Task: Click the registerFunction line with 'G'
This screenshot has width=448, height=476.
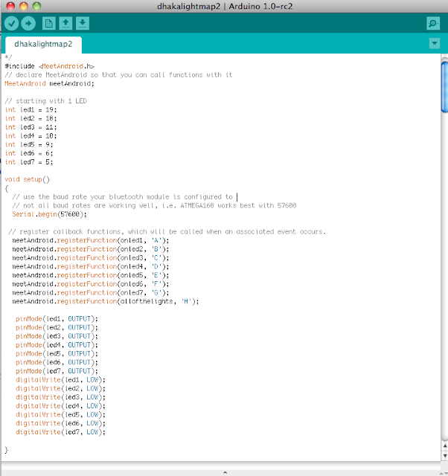Action: click(91, 292)
